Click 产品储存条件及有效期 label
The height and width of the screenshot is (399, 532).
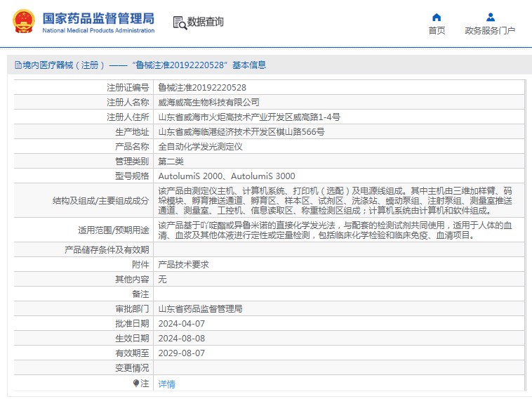coord(107,250)
